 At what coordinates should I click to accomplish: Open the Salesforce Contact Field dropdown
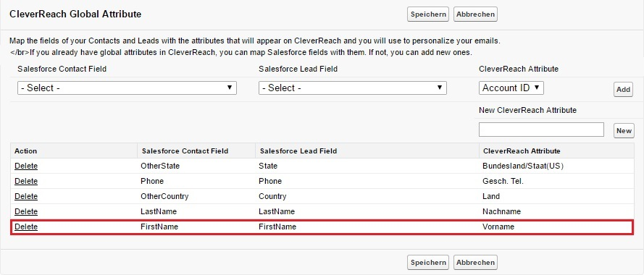click(x=127, y=88)
